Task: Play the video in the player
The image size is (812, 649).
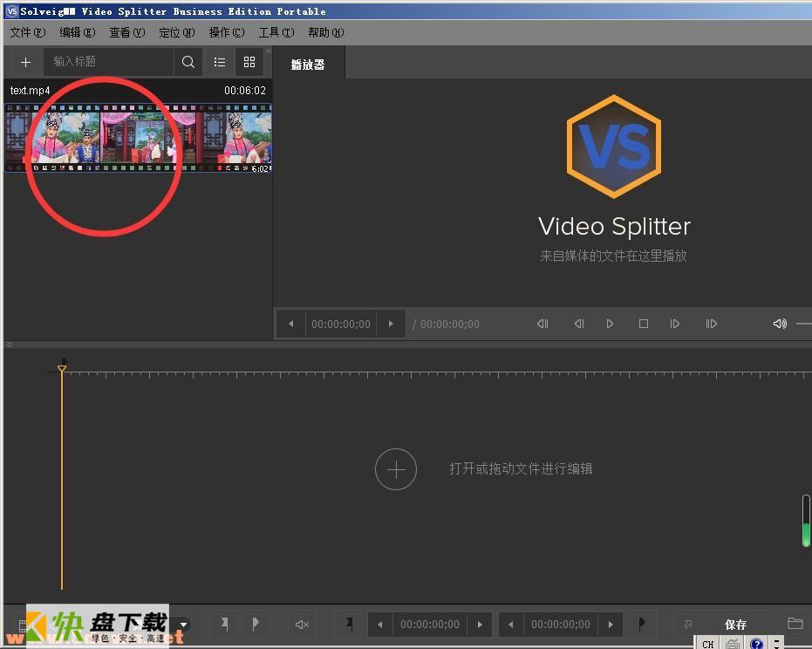Action: coord(610,324)
